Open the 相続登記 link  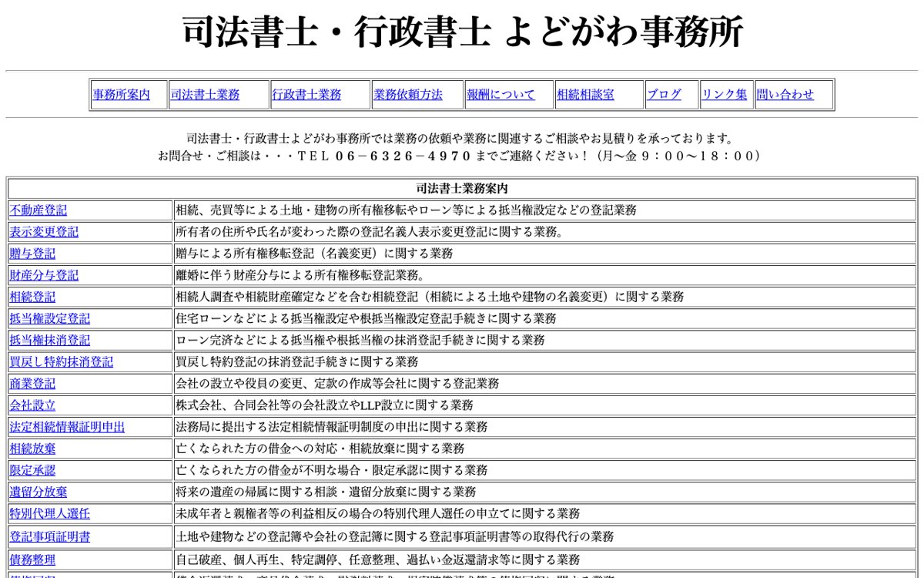coord(32,296)
